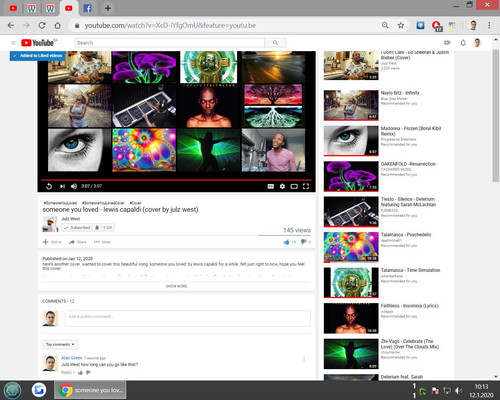Viewport: 500px width, 400px height.
Task: Open the browser home page
Action: [x=57, y=25]
